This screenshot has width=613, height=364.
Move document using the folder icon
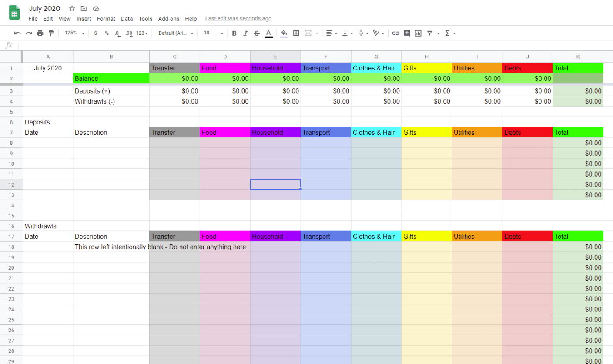[84, 8]
